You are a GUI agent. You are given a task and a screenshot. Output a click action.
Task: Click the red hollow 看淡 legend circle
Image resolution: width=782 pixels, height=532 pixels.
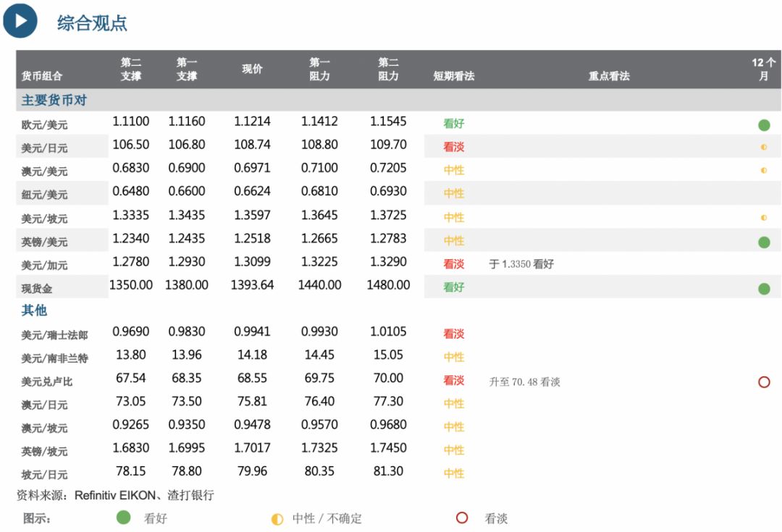[462, 518]
